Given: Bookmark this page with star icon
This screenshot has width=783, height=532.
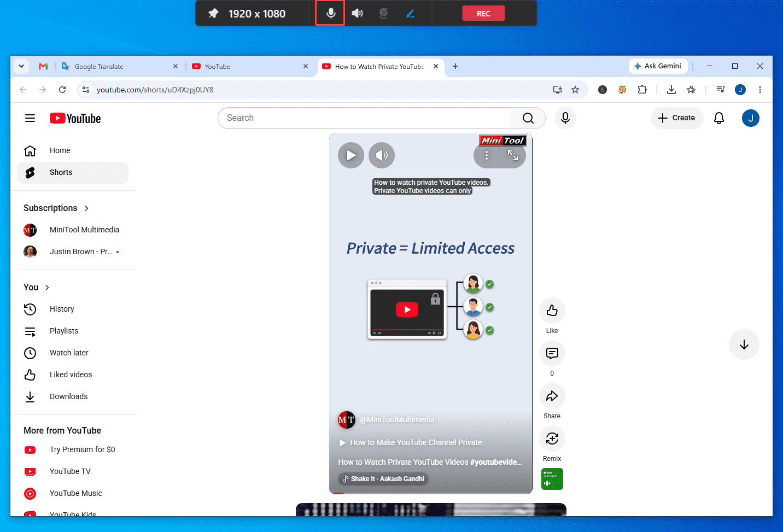Looking at the screenshot, I should [575, 90].
